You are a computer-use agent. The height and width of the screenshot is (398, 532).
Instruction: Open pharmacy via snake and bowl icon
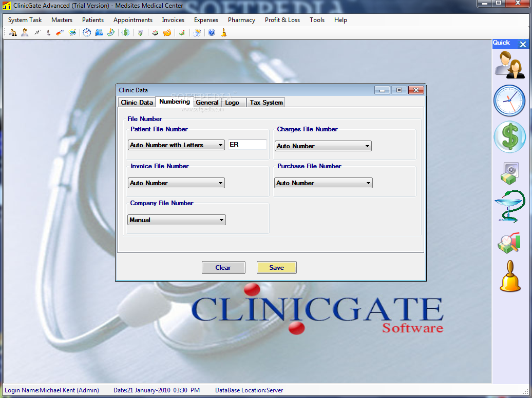pos(509,207)
